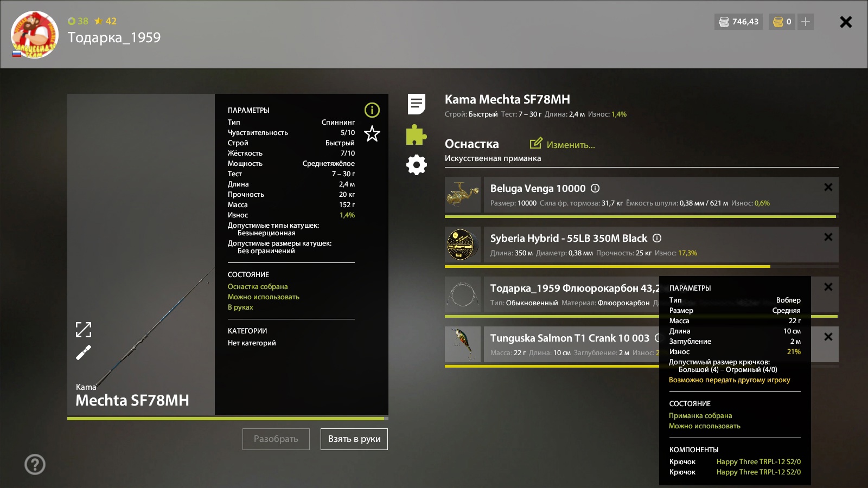868x488 pixels.
Task: Remove the fluorocarbon leader
Action: click(x=828, y=287)
